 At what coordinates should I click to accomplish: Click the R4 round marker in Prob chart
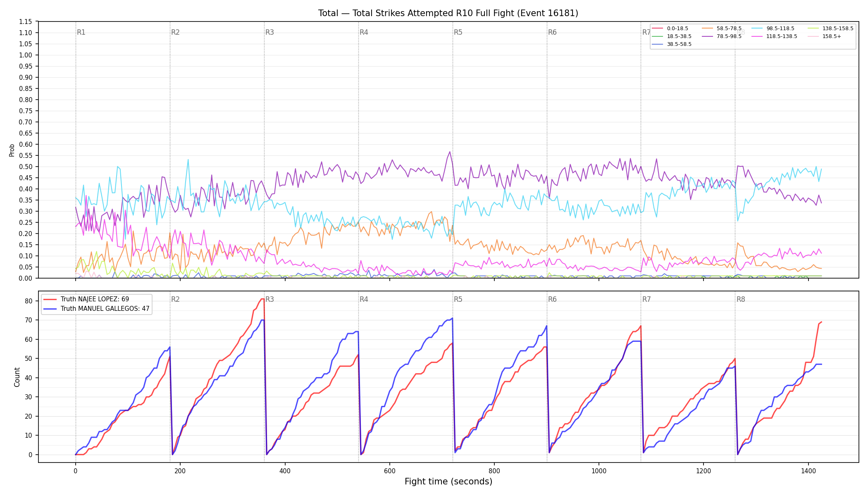click(x=364, y=32)
